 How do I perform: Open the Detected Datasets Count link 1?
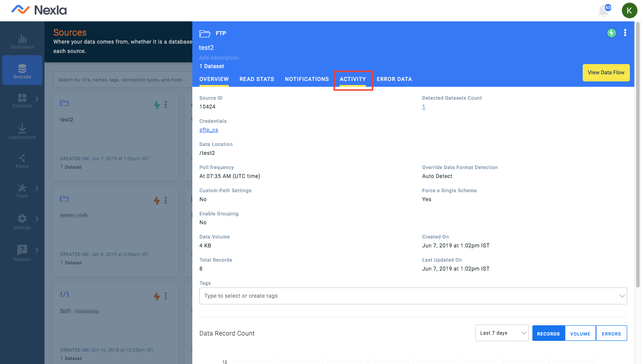(424, 107)
